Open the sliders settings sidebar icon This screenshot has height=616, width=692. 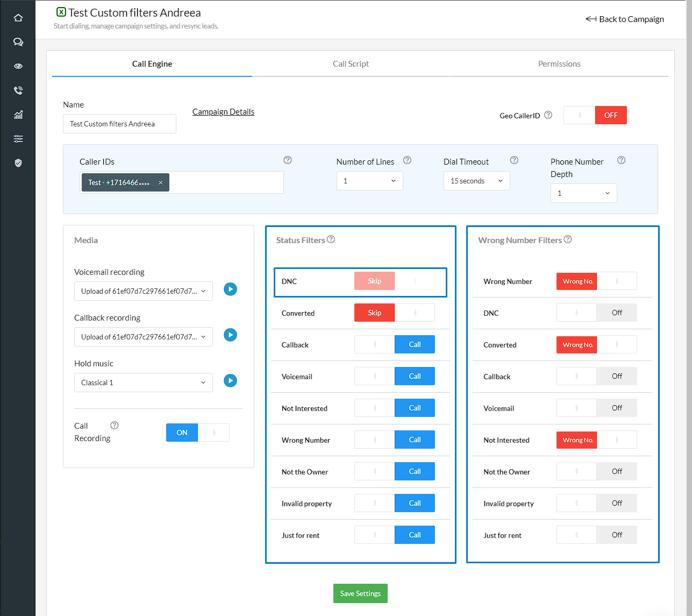(x=18, y=139)
